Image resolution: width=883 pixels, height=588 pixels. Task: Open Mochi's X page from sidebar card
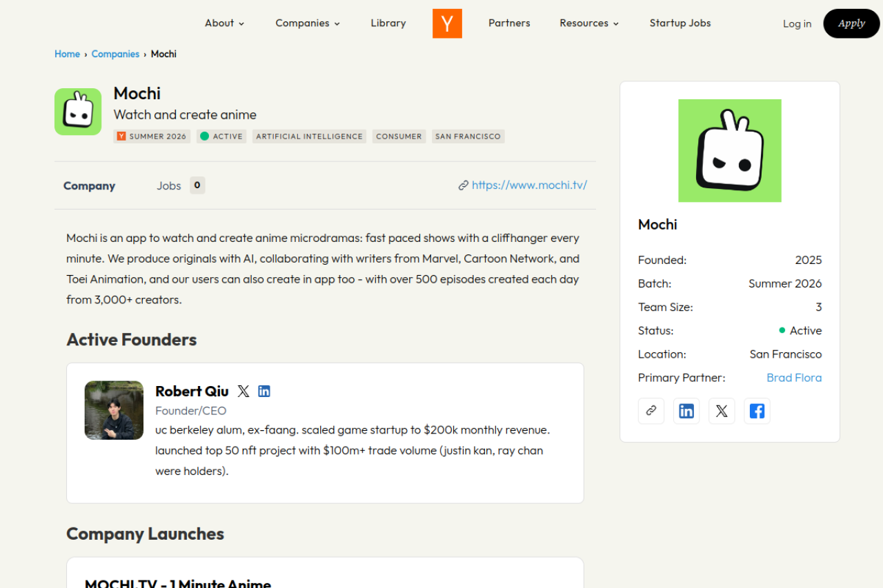[x=722, y=411]
